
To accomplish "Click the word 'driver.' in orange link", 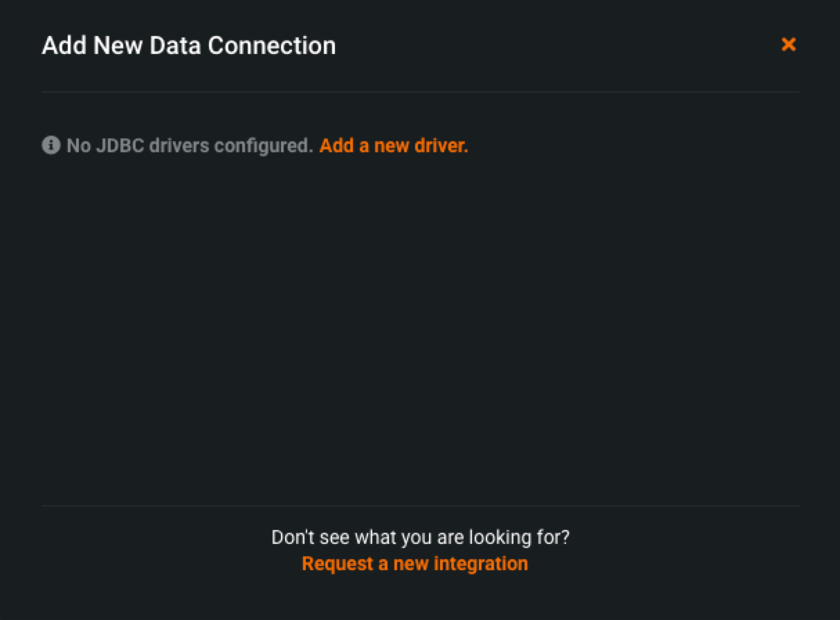I will (441, 146).
